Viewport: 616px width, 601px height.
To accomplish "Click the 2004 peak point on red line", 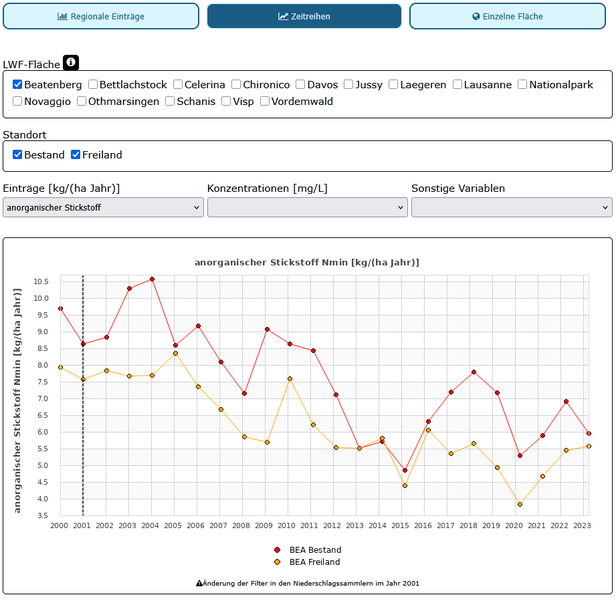I will point(152,279).
